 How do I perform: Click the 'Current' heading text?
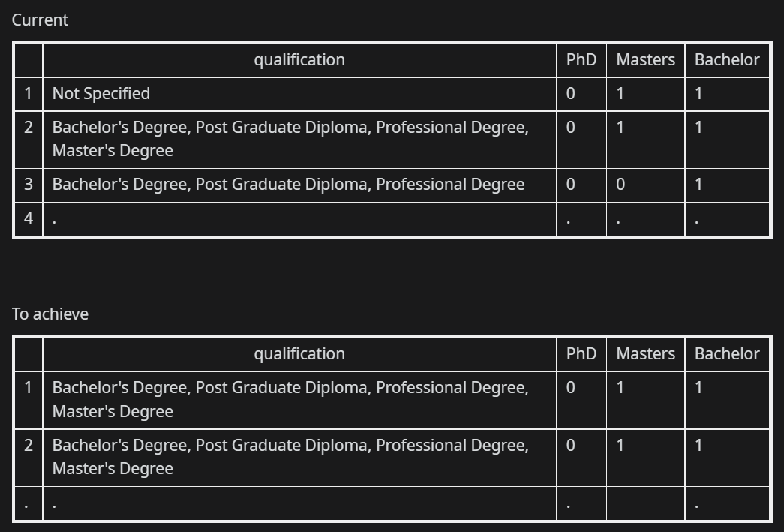[x=40, y=20]
